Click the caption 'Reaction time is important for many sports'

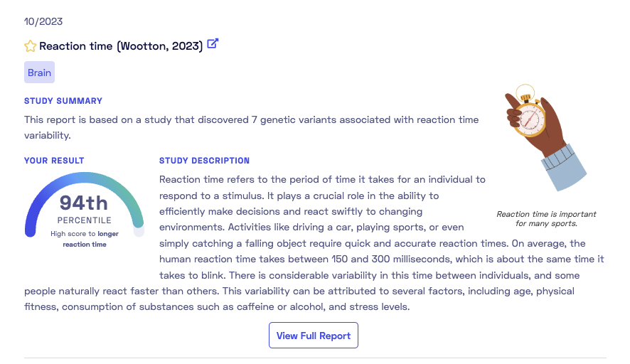[546, 218]
